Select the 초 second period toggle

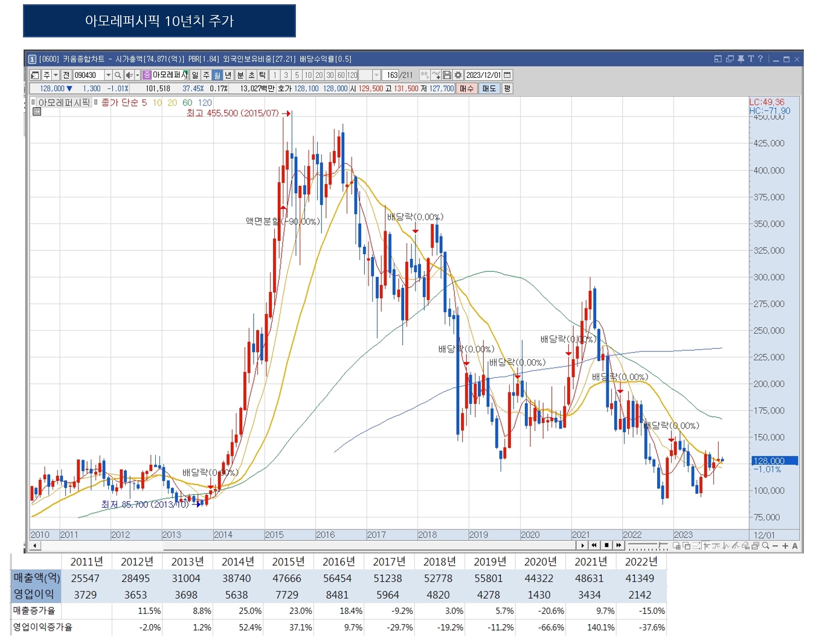pos(251,75)
